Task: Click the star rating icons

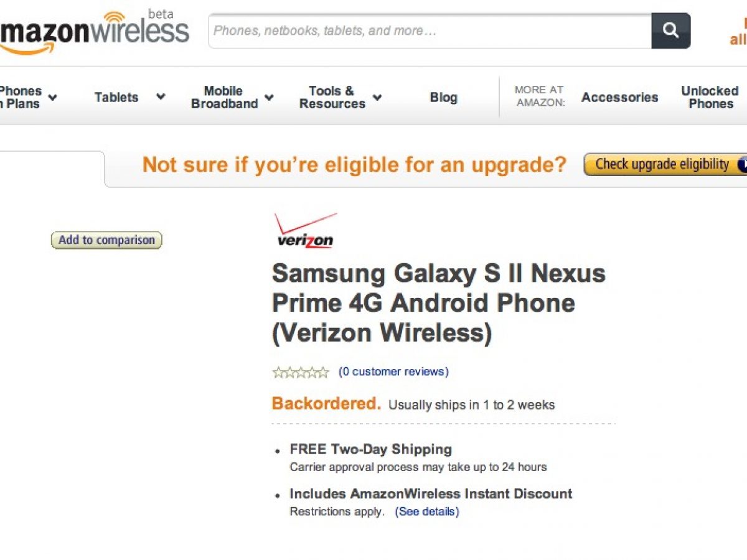Action: coord(301,372)
